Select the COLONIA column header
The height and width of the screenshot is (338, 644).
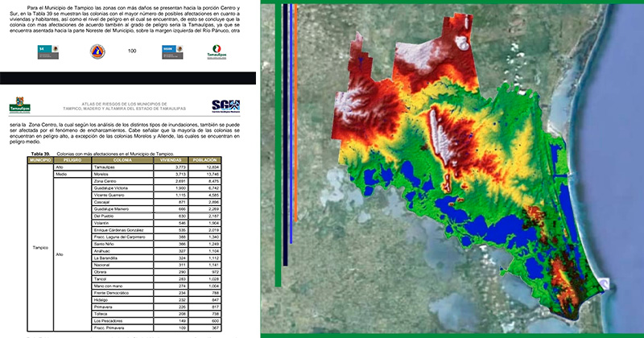point(122,160)
